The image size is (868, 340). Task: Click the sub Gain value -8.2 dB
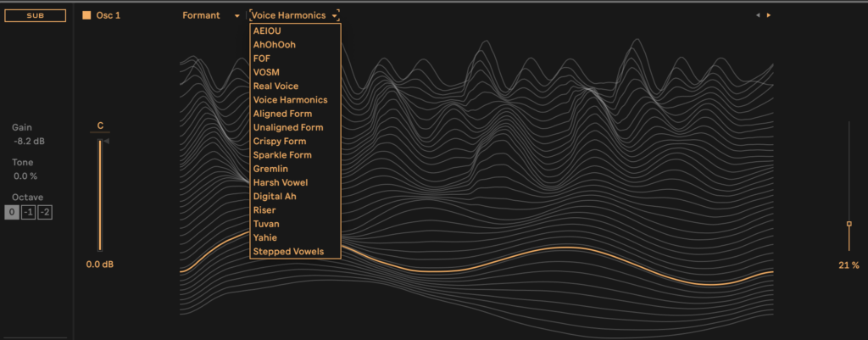coord(30,142)
